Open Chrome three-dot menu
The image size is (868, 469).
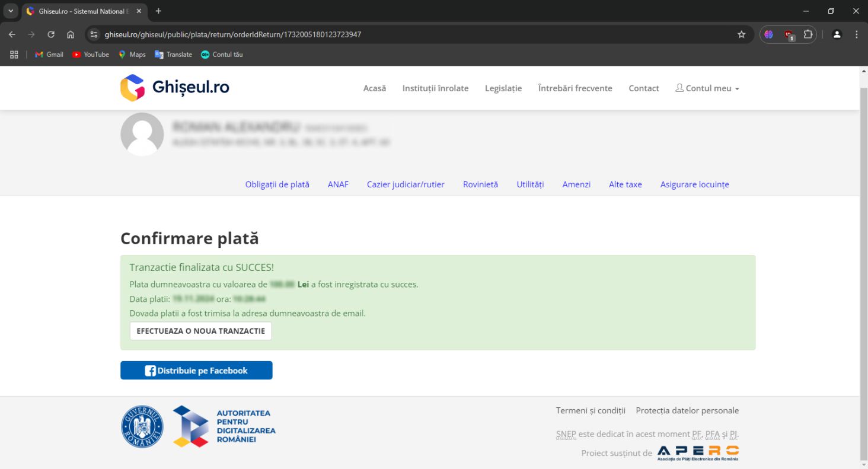pos(856,34)
